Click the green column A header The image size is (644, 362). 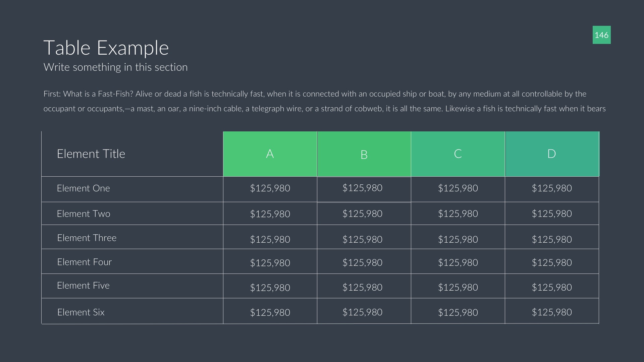coord(270,154)
